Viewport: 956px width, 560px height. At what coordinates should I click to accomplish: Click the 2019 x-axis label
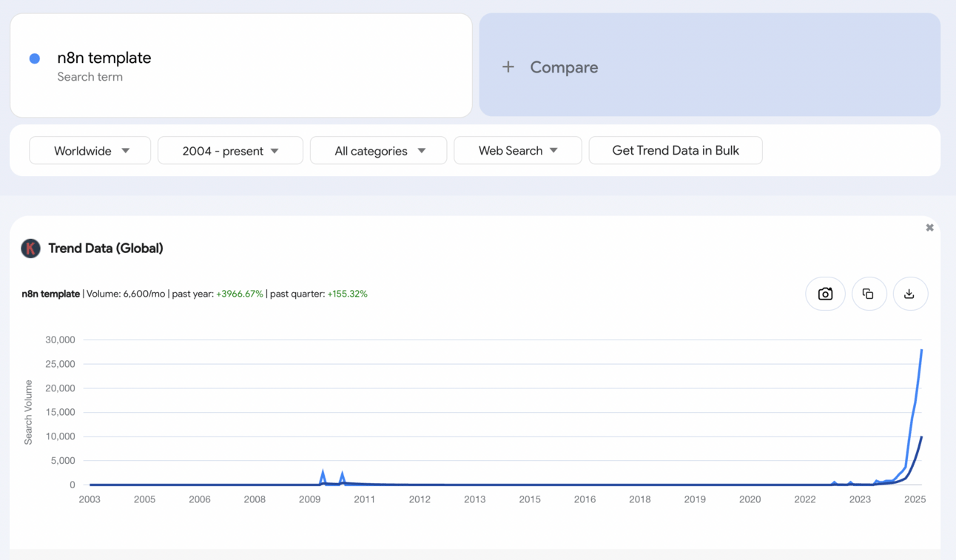(695, 499)
